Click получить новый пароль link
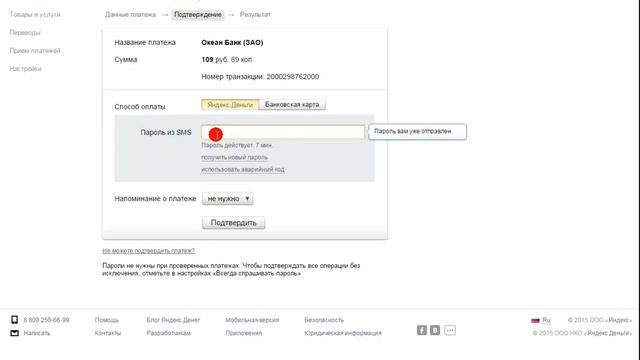This screenshot has width=640, height=360. [234, 158]
